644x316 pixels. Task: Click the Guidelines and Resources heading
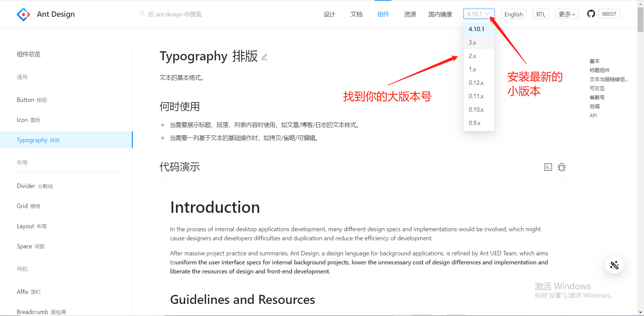tap(243, 300)
